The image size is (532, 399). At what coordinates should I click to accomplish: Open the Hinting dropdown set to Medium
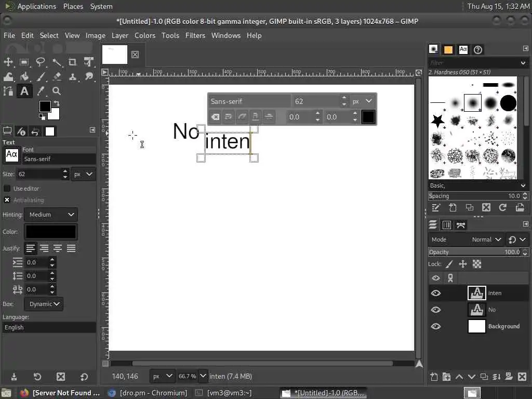click(51, 215)
